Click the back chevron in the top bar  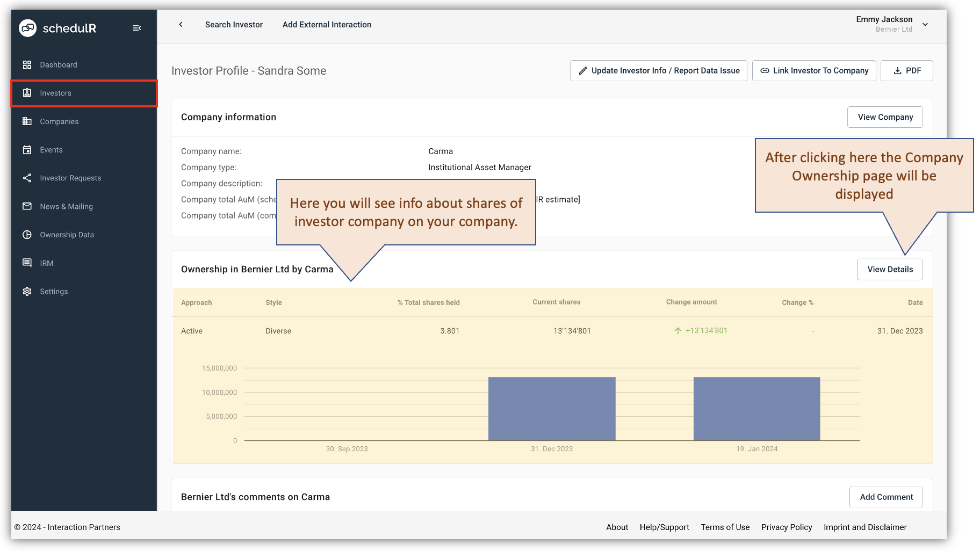tap(181, 24)
